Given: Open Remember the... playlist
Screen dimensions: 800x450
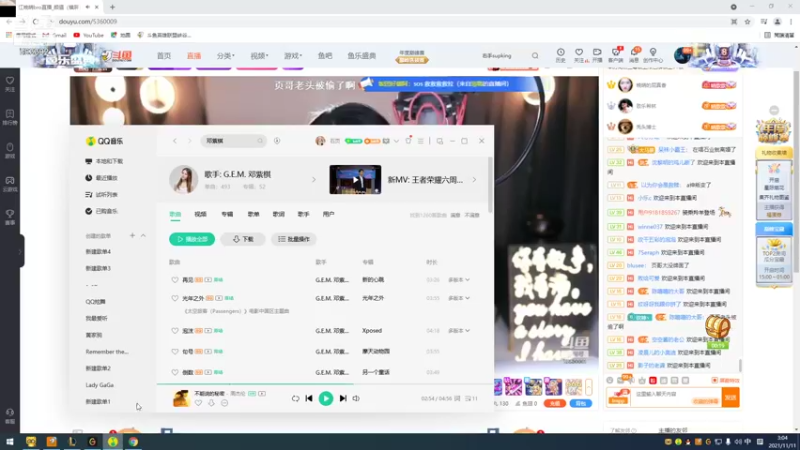Looking at the screenshot, I should click(107, 352).
